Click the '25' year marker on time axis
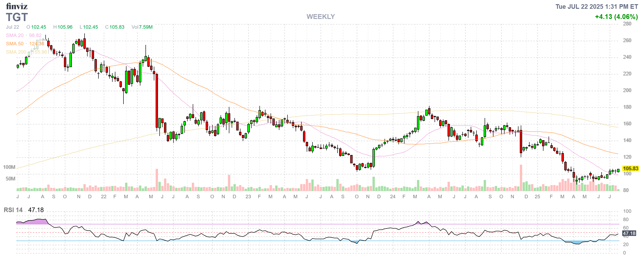This screenshot has width=644, height=260. tap(537, 197)
